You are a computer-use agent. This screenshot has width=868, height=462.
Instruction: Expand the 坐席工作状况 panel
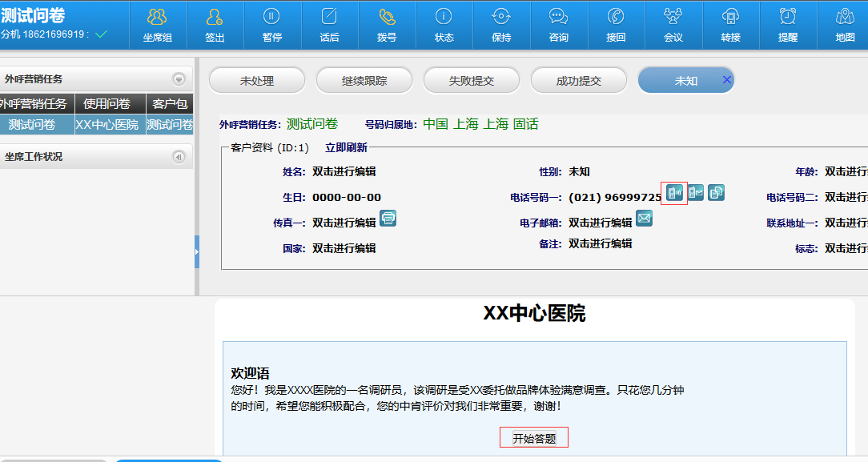(179, 157)
